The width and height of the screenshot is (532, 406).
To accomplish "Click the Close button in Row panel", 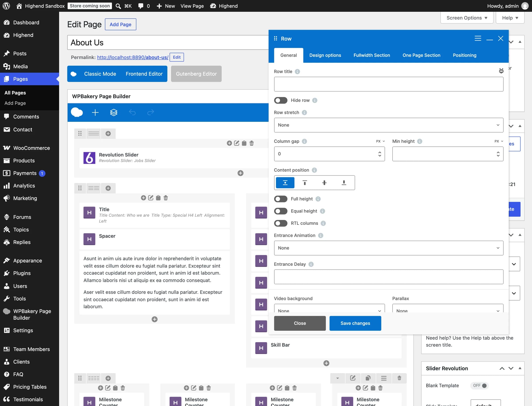I will pos(300,323).
